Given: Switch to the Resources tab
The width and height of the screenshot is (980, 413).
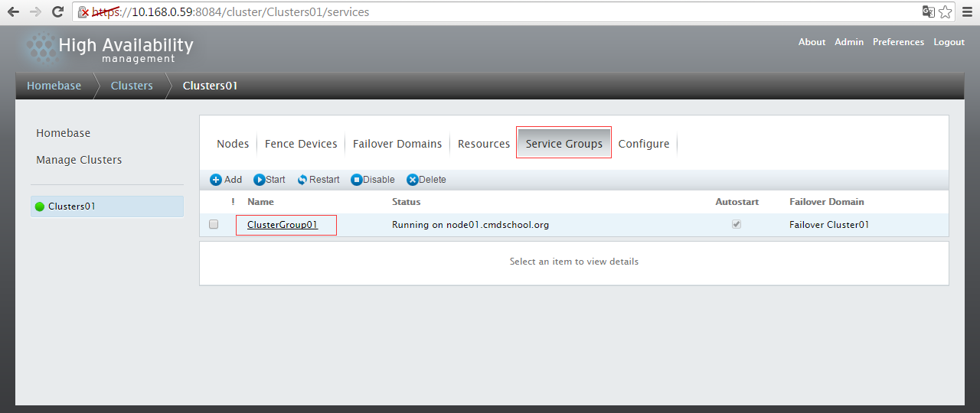Looking at the screenshot, I should coord(484,144).
